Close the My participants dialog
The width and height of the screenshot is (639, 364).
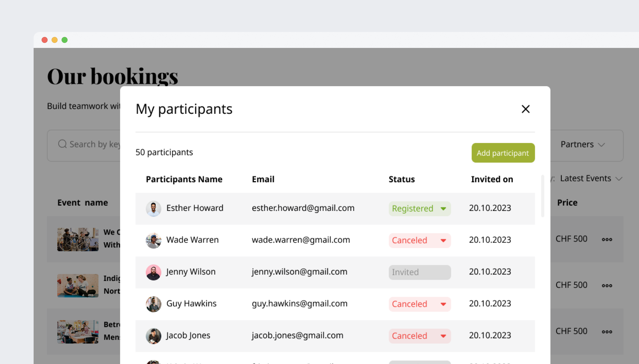(x=526, y=109)
